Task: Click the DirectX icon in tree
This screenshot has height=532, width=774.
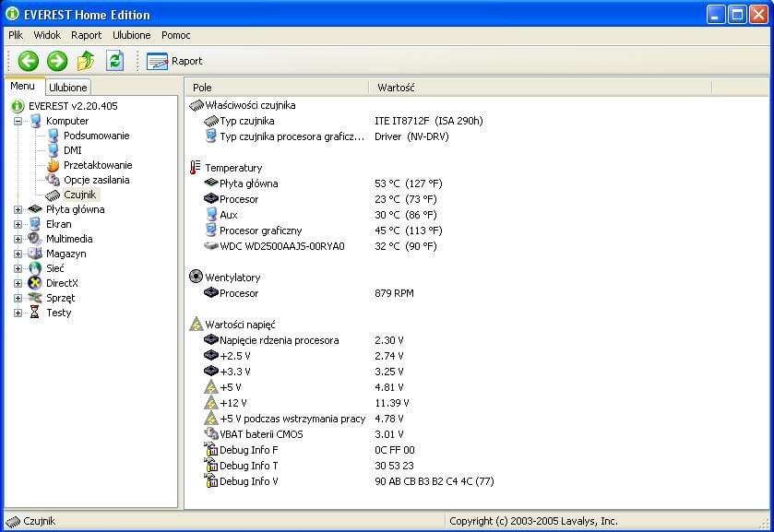Action: point(35,283)
